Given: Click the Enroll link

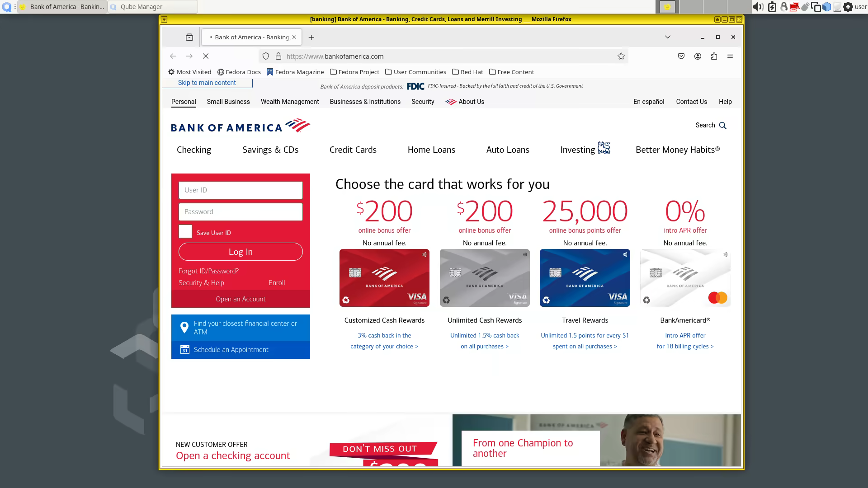Looking at the screenshot, I should (277, 283).
